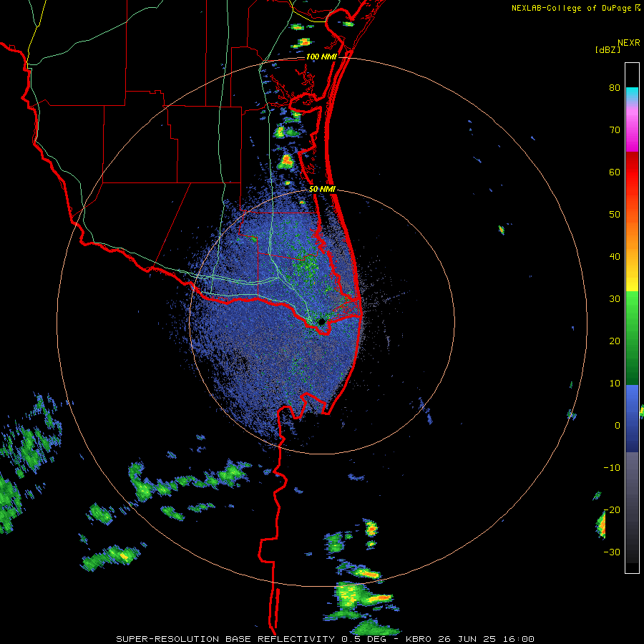The image size is (644, 644).
Task: Click the red 60 dBZ band in the color bar
Action: click(x=632, y=172)
